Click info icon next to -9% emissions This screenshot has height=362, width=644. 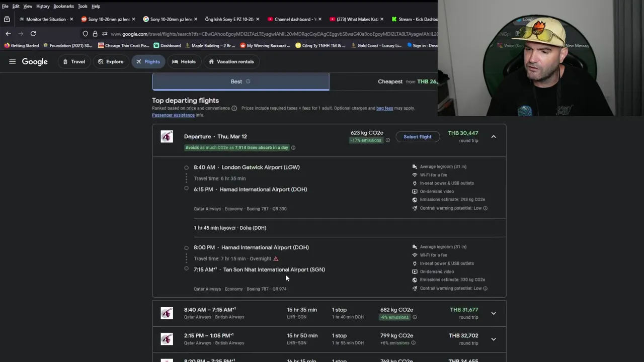tap(415, 317)
